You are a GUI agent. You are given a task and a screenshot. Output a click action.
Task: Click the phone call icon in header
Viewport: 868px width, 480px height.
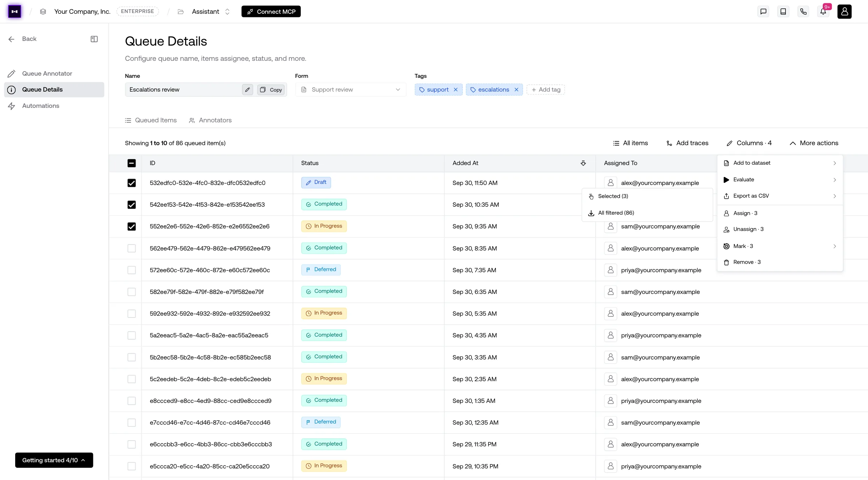click(x=803, y=12)
